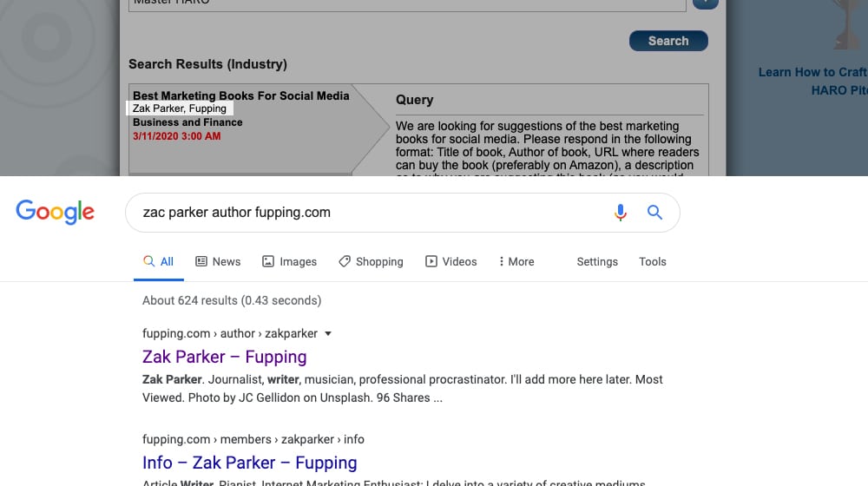Click the Videos tab play icon
The height and width of the screenshot is (486, 868).
pos(431,261)
